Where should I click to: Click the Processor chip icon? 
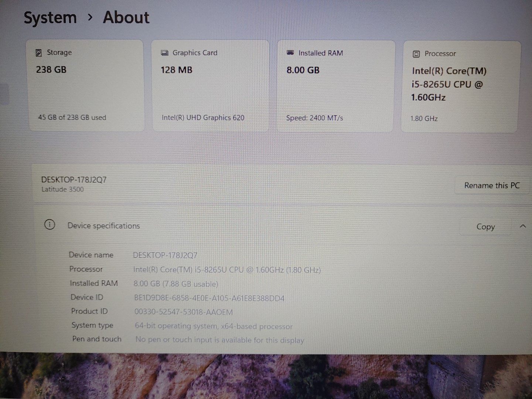click(x=416, y=54)
